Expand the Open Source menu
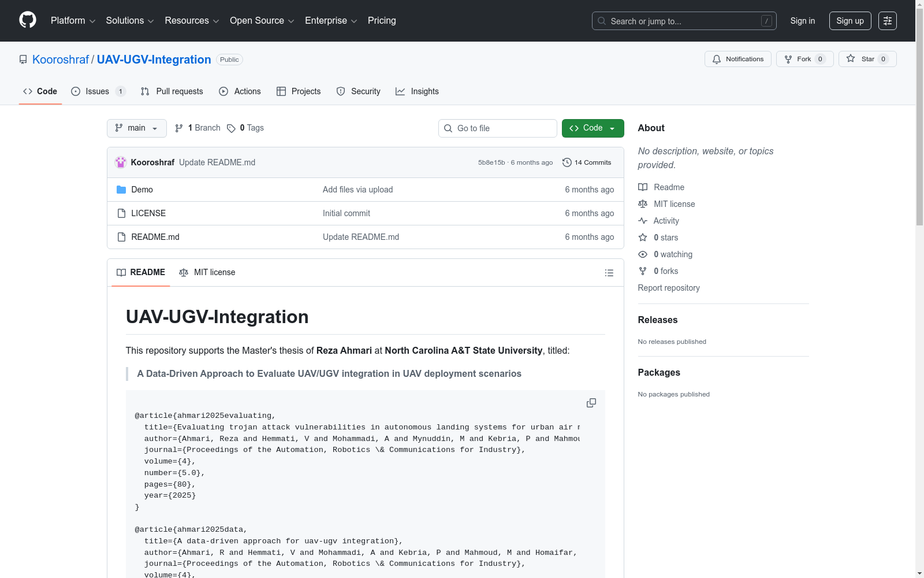Screen dimensions: 924x578 point(262,21)
